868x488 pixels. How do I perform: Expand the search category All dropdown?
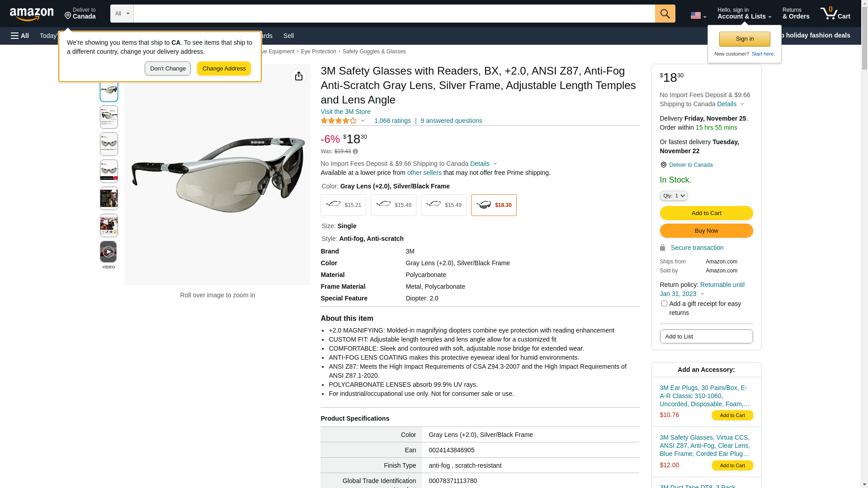[122, 14]
